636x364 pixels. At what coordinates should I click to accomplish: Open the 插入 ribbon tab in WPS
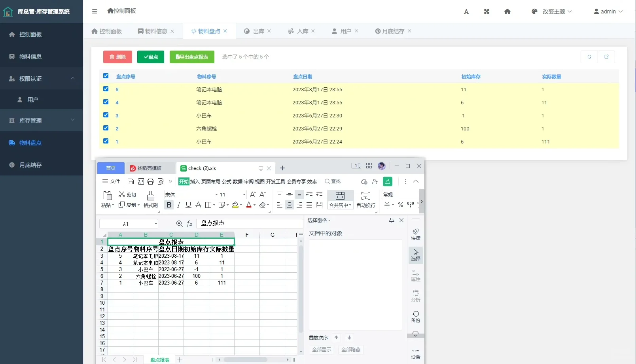[194, 181]
